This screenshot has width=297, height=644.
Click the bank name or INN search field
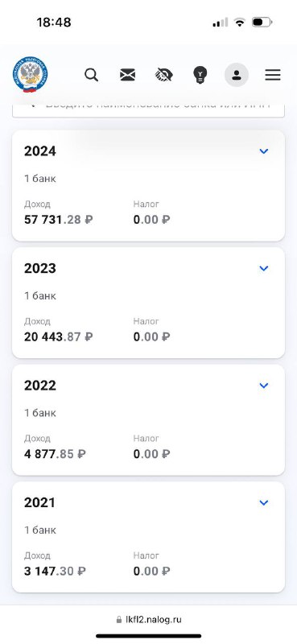[148, 110]
